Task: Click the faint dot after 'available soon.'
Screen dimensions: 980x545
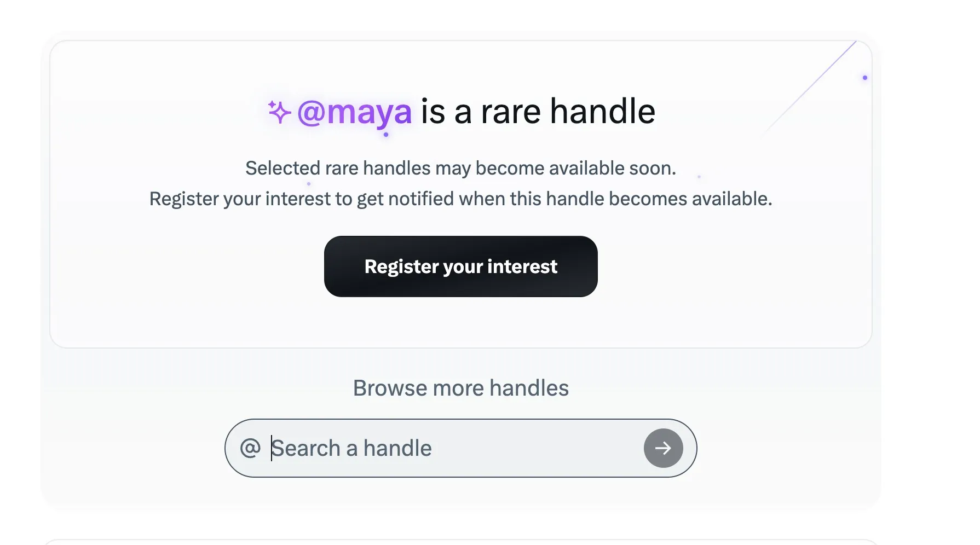Action: (x=699, y=177)
